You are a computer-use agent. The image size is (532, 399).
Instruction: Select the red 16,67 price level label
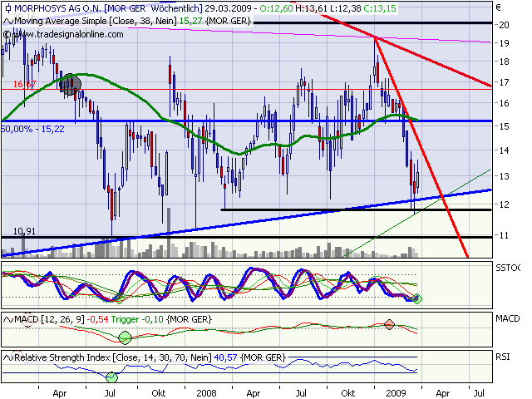[x=23, y=85]
